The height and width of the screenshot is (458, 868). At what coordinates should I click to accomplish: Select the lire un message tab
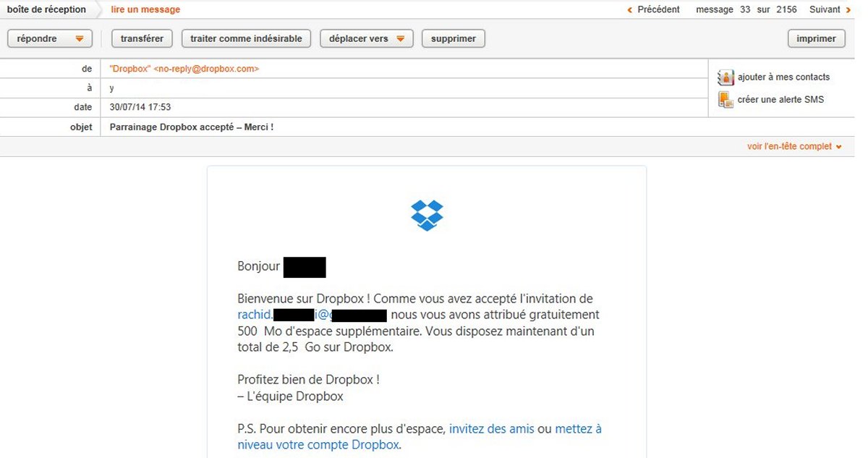145,9
